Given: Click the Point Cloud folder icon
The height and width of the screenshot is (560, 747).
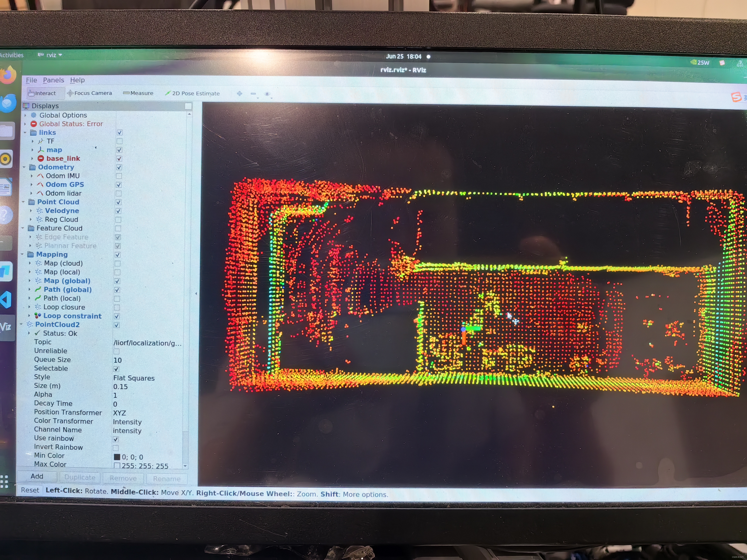Looking at the screenshot, I should pos(32,202).
